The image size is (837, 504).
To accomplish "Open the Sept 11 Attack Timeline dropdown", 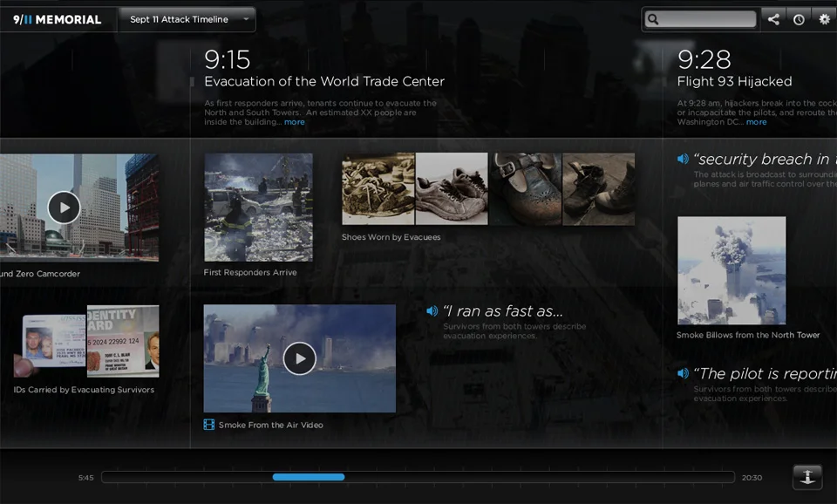I will click(x=187, y=19).
